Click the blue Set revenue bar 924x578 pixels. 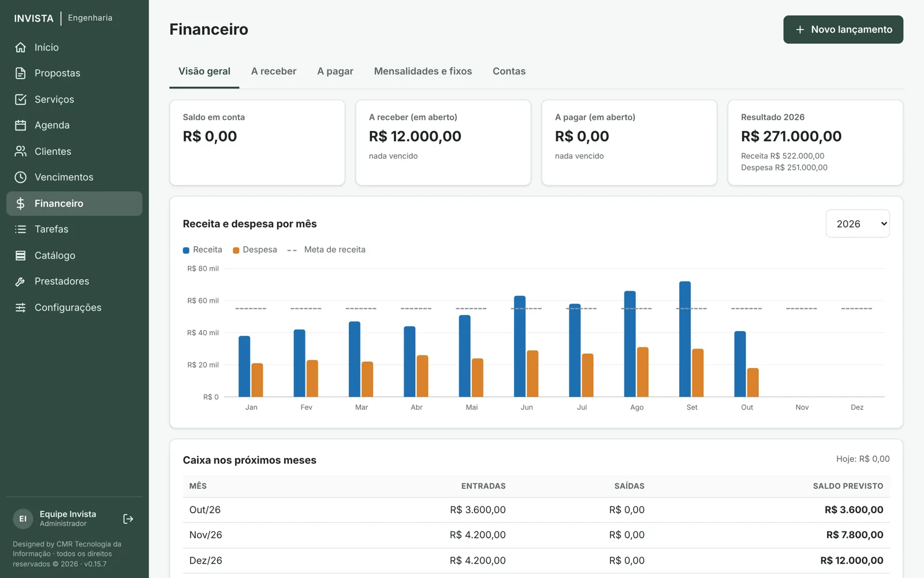point(685,339)
